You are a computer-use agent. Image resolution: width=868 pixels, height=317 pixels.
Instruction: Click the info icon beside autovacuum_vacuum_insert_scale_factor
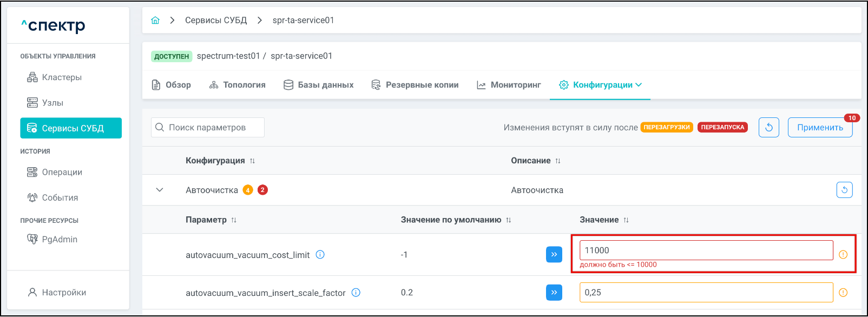[356, 293]
